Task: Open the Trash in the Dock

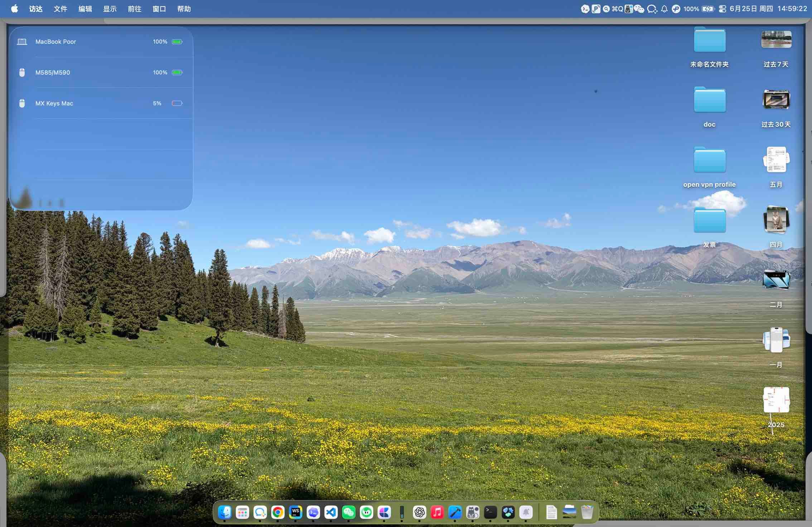Action: [x=587, y=512]
